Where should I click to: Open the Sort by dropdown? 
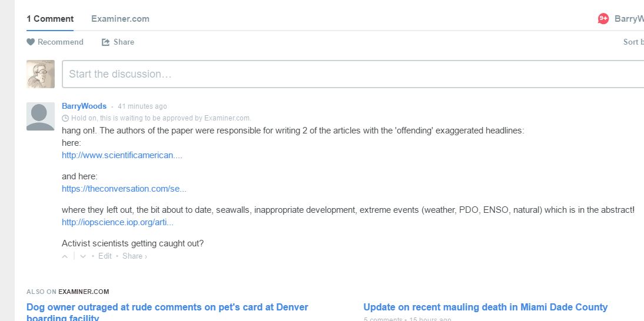pos(633,42)
